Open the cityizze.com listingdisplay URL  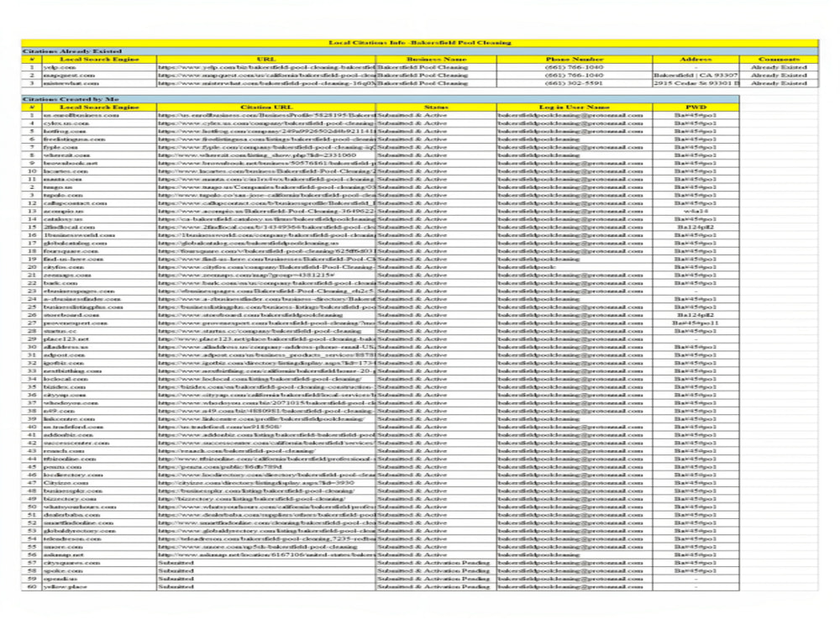point(266,483)
